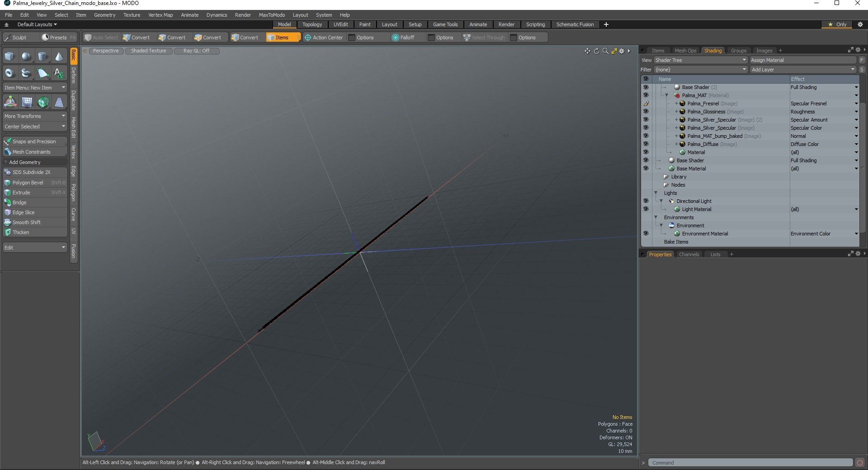Select the cube primitive tool icon
The image size is (868, 470).
(x=9, y=56)
